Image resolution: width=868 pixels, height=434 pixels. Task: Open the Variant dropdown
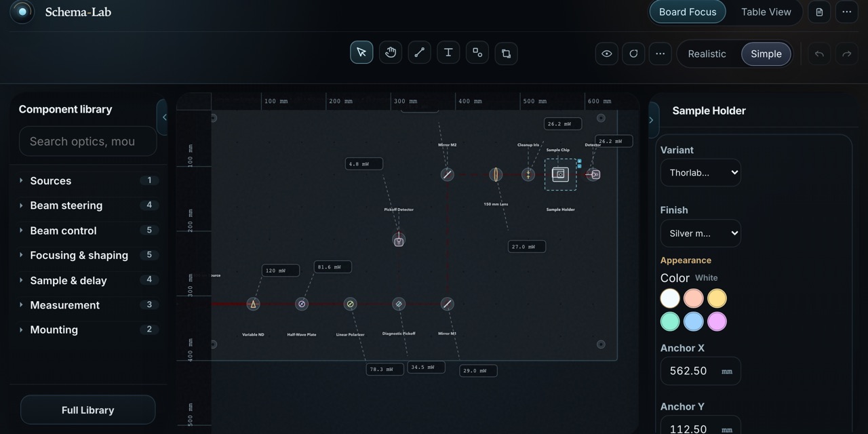701,172
